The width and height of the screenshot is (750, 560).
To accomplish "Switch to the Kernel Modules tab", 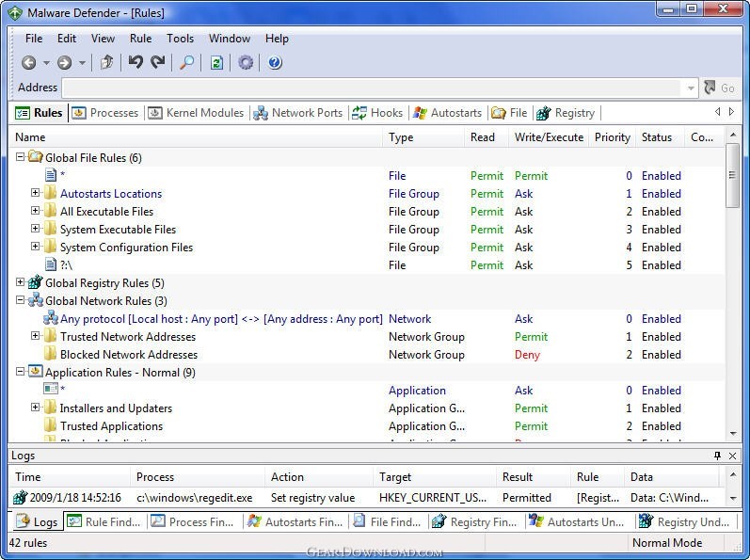I will tap(196, 113).
